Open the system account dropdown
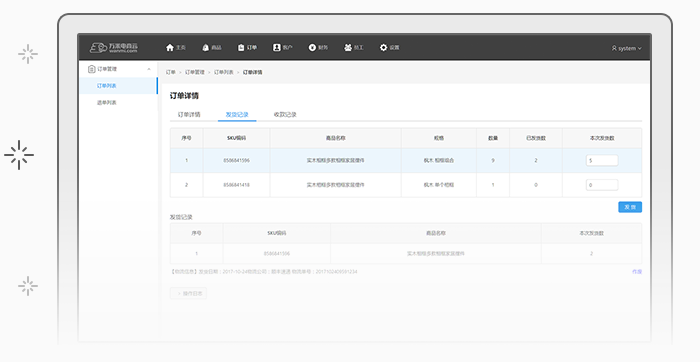This screenshot has width=700, height=362. 627,48
